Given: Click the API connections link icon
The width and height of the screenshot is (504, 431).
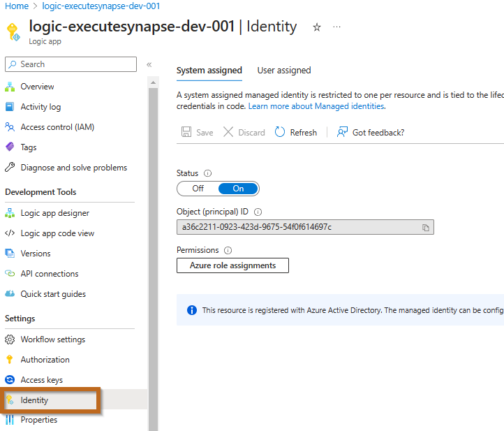Looking at the screenshot, I should 10,273.
